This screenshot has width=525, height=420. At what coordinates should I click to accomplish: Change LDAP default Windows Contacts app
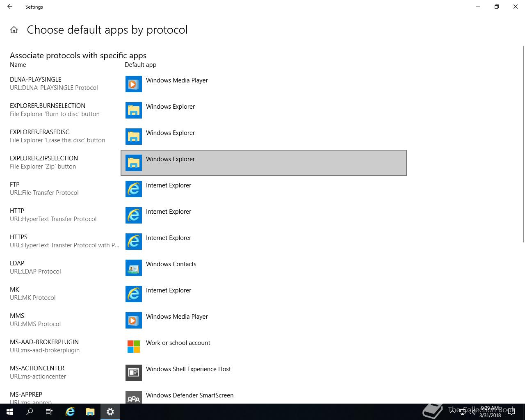pos(264,268)
